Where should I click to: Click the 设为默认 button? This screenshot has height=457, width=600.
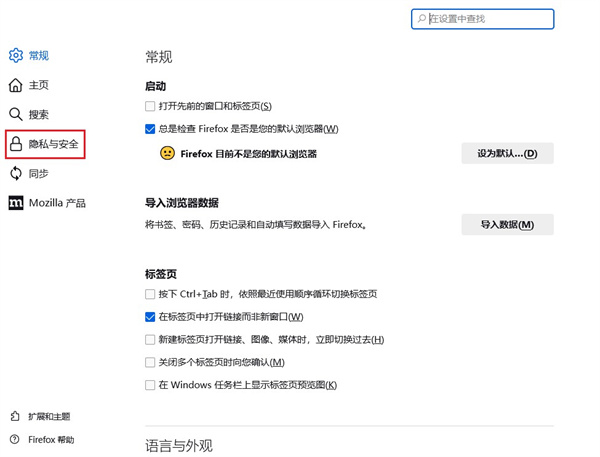point(507,153)
